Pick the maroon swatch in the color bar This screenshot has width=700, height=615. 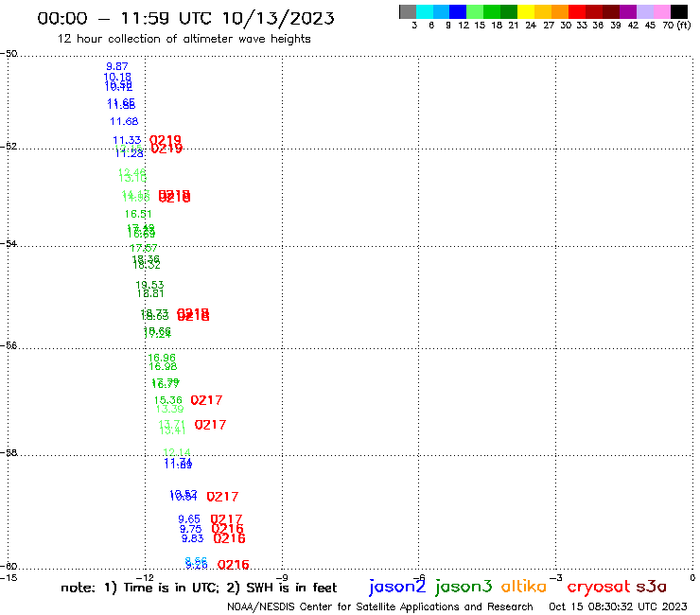point(611,11)
